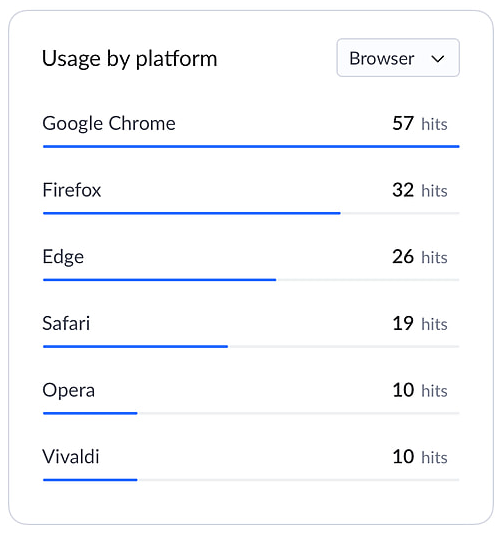Click the 32 hits value
504x537 pixels.
pyautogui.click(x=420, y=190)
